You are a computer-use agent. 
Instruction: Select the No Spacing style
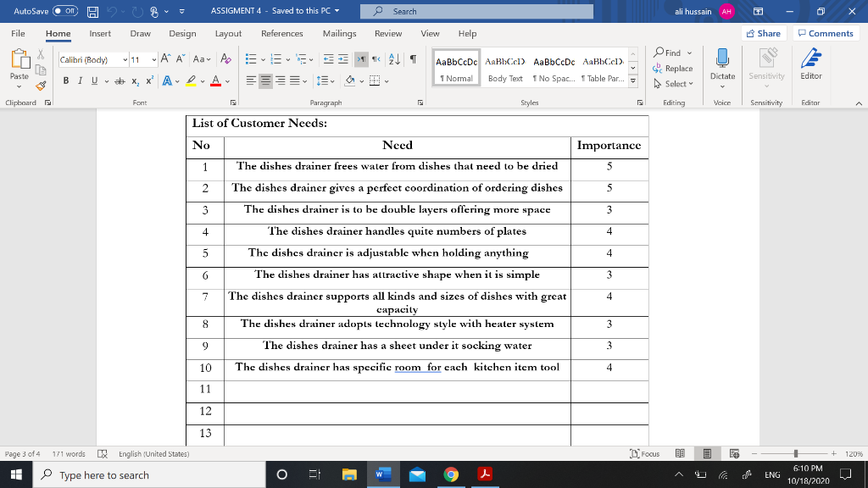pyautogui.click(x=554, y=69)
